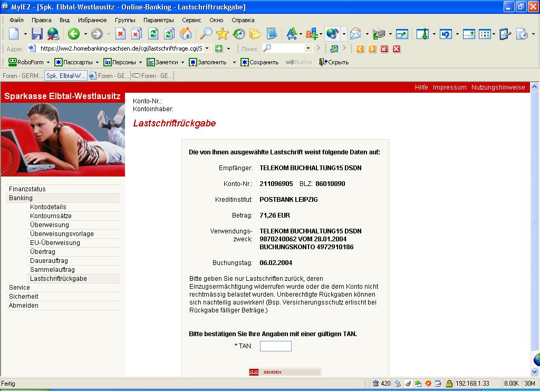The width and height of the screenshot is (540, 392).
Task: Open the Nutzungshinweise link
Action: pyautogui.click(x=498, y=87)
